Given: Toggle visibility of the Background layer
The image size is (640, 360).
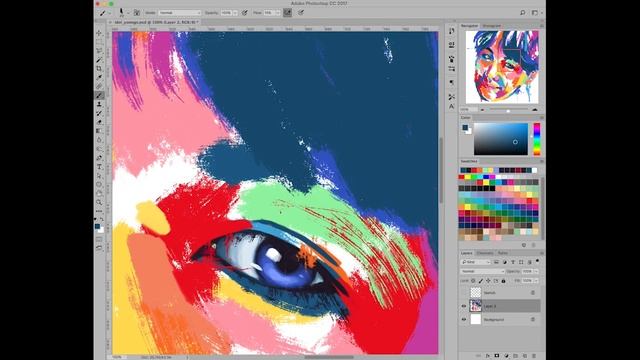Looking at the screenshot, I should (464, 320).
